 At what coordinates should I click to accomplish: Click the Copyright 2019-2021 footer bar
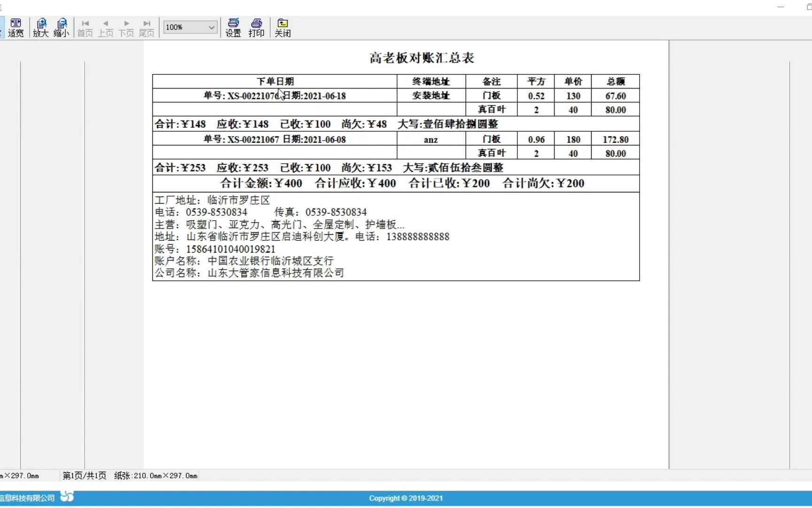pos(406,498)
